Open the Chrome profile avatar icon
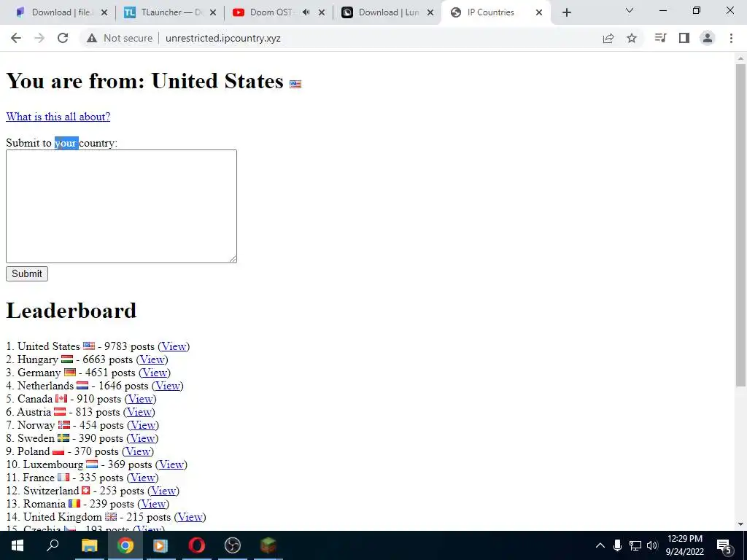747x560 pixels. pyautogui.click(x=708, y=38)
